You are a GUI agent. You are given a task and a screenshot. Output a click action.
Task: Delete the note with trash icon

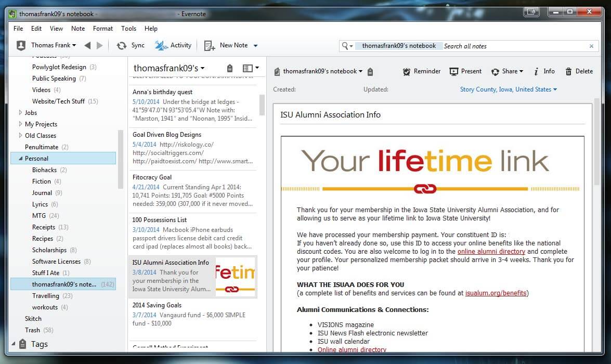coord(568,71)
